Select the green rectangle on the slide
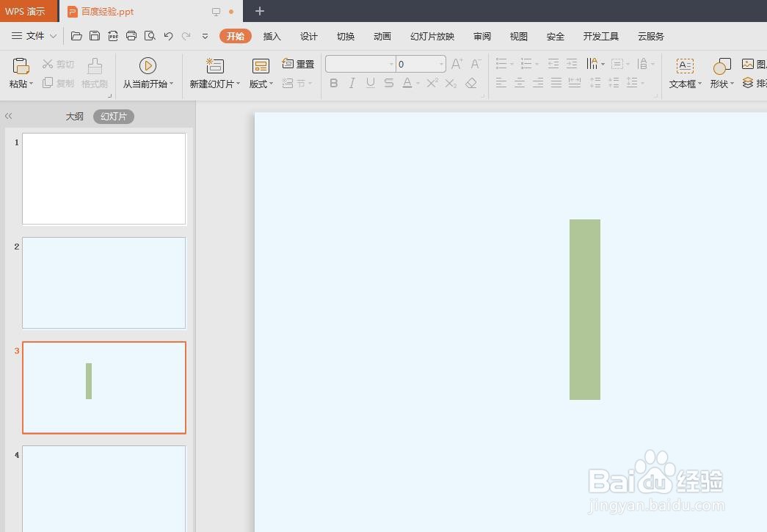Image resolution: width=767 pixels, height=532 pixels. (584, 310)
